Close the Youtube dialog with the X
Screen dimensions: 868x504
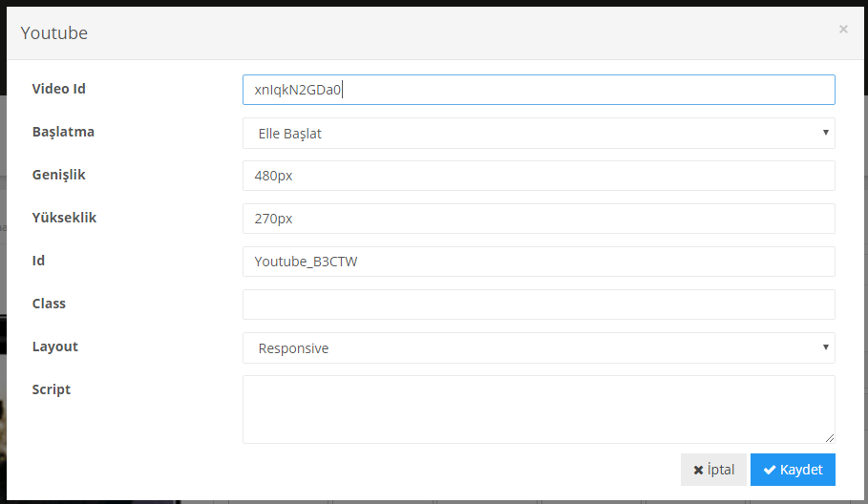coord(843,30)
